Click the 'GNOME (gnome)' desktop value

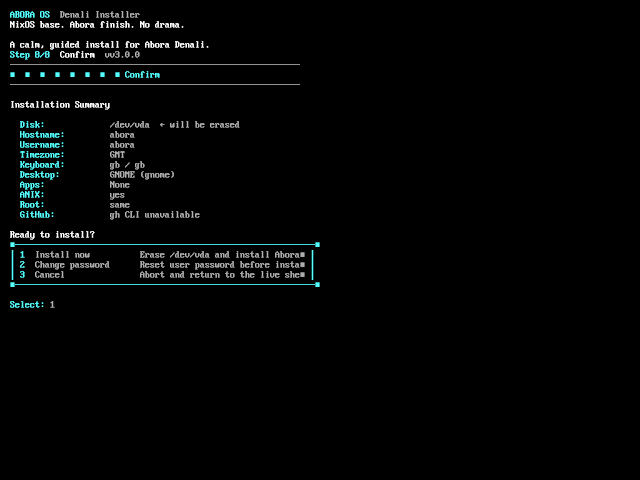[142, 175]
